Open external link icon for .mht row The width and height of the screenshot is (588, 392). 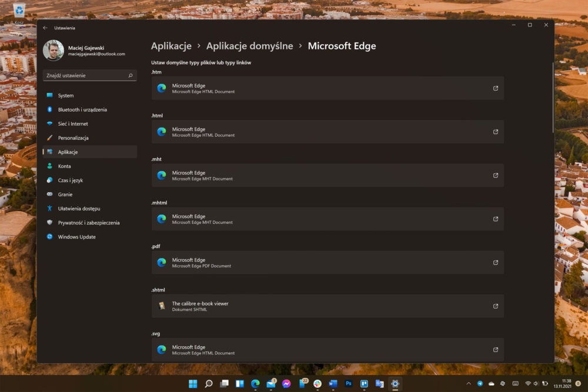[x=495, y=175]
